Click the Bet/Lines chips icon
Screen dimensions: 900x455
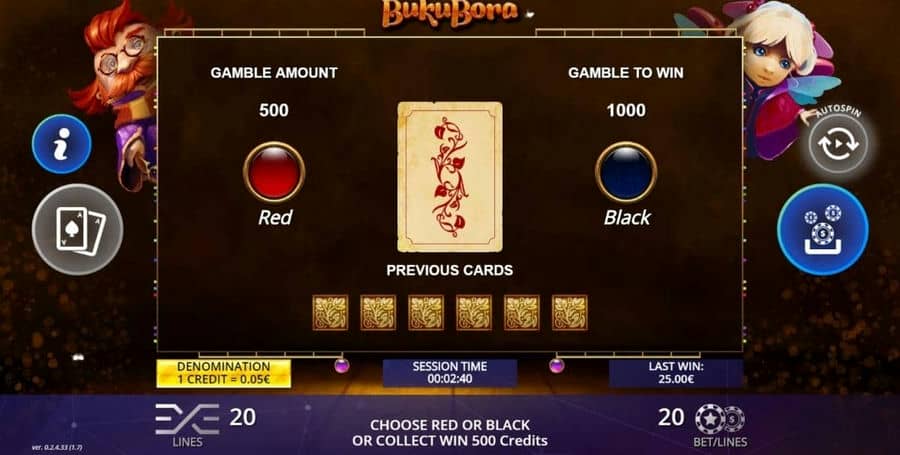(720, 419)
